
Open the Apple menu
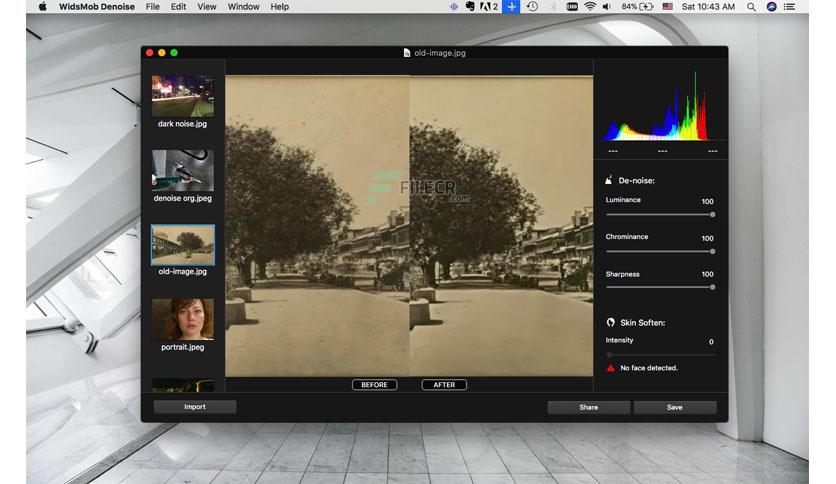43,6
